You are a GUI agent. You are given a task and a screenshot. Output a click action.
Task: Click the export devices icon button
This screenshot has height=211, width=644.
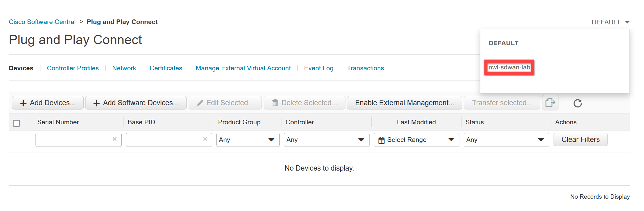(x=550, y=103)
